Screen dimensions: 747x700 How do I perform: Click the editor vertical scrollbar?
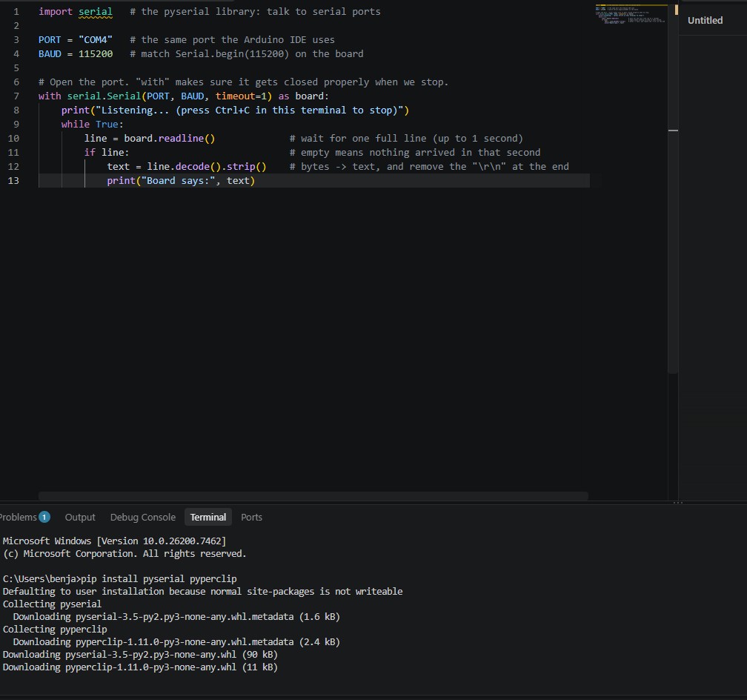[673, 188]
